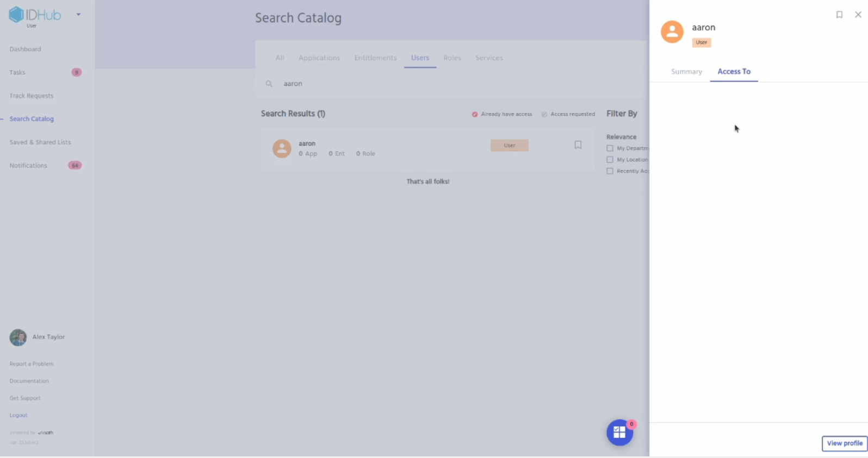Open the Entitlements tab

(375, 58)
